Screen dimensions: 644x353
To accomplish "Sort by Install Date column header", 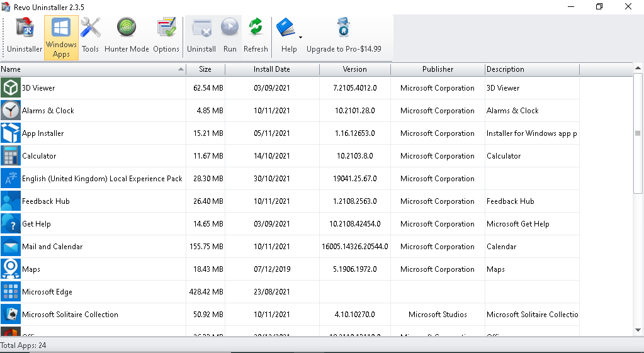I will (x=272, y=69).
